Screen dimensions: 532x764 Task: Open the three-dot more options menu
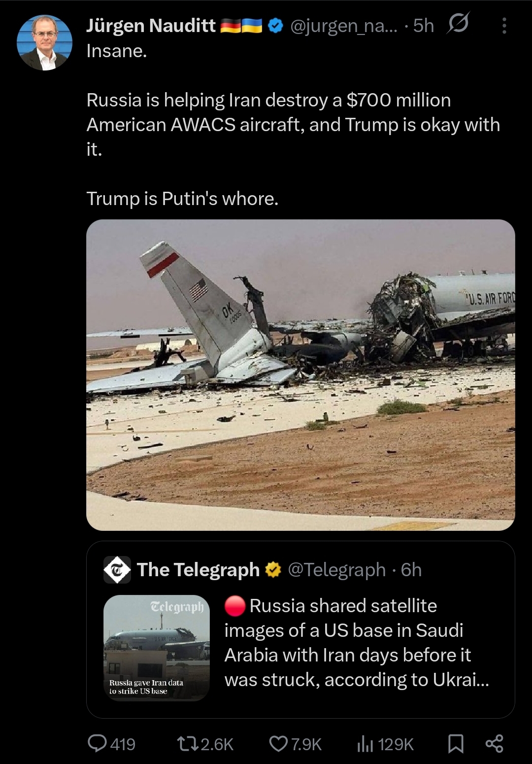(504, 26)
